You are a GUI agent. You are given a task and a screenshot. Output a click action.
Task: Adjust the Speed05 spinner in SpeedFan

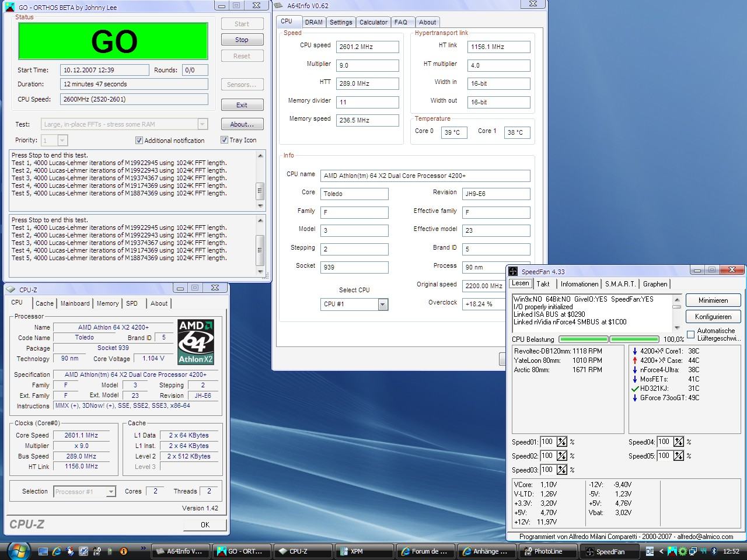(x=679, y=456)
